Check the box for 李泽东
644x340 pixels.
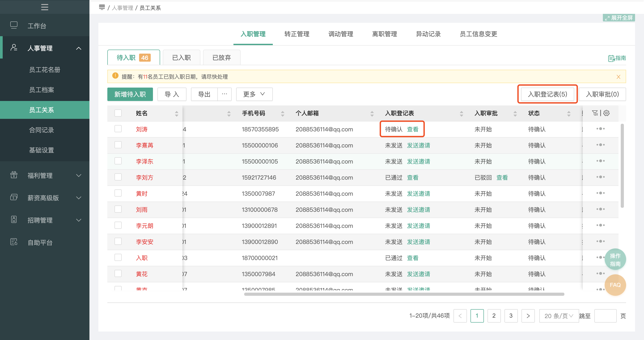click(118, 161)
